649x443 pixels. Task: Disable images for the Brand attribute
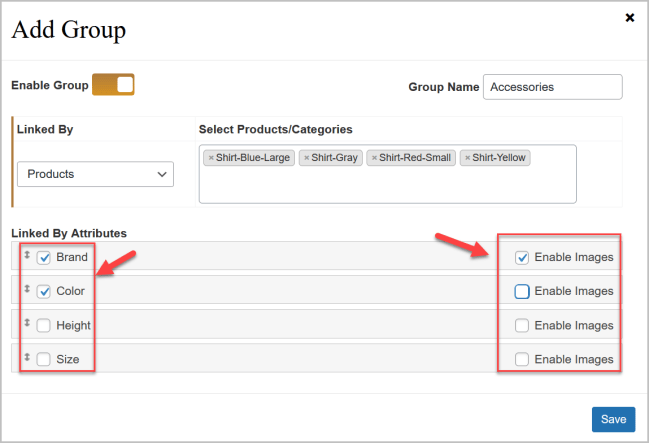point(522,257)
